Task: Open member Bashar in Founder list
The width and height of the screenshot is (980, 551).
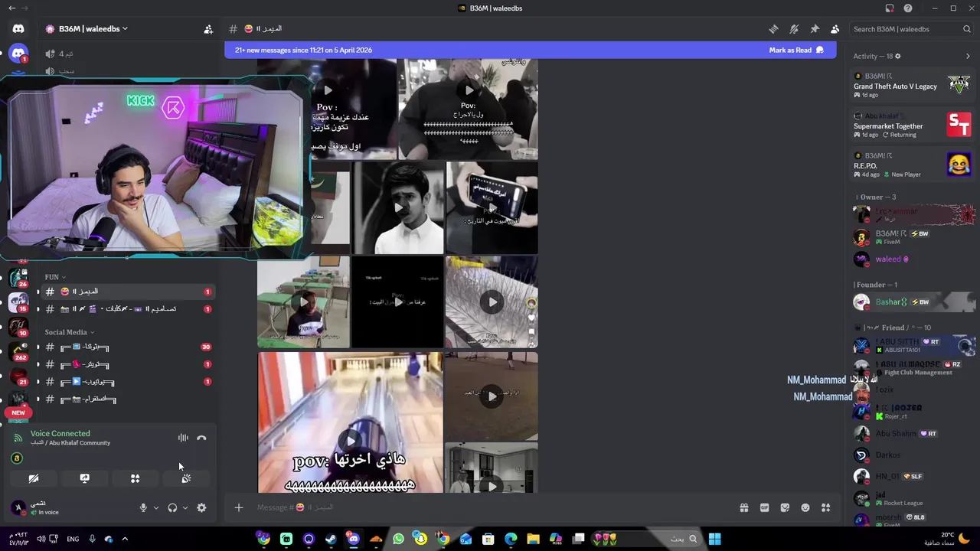Action: [913, 302]
